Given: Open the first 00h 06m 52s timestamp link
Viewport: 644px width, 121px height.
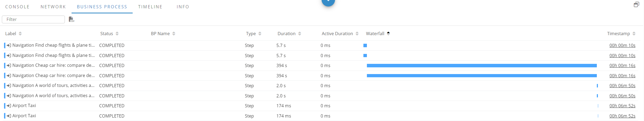Looking at the screenshot, I should 622,106.
